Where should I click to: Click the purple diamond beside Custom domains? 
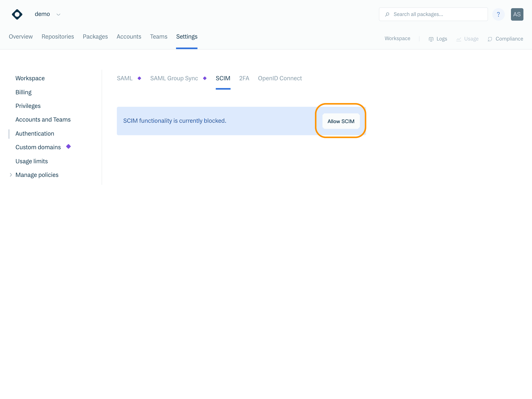click(x=69, y=147)
